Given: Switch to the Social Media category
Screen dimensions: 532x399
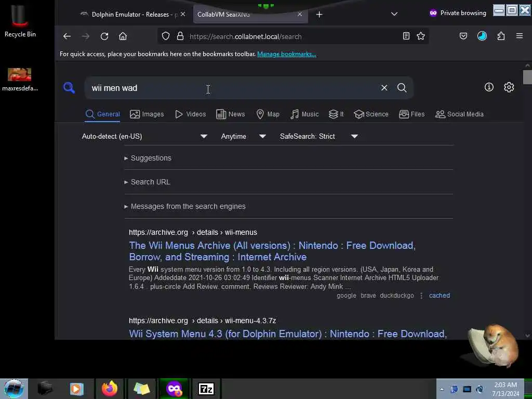Looking at the screenshot, I should pyautogui.click(x=459, y=114).
